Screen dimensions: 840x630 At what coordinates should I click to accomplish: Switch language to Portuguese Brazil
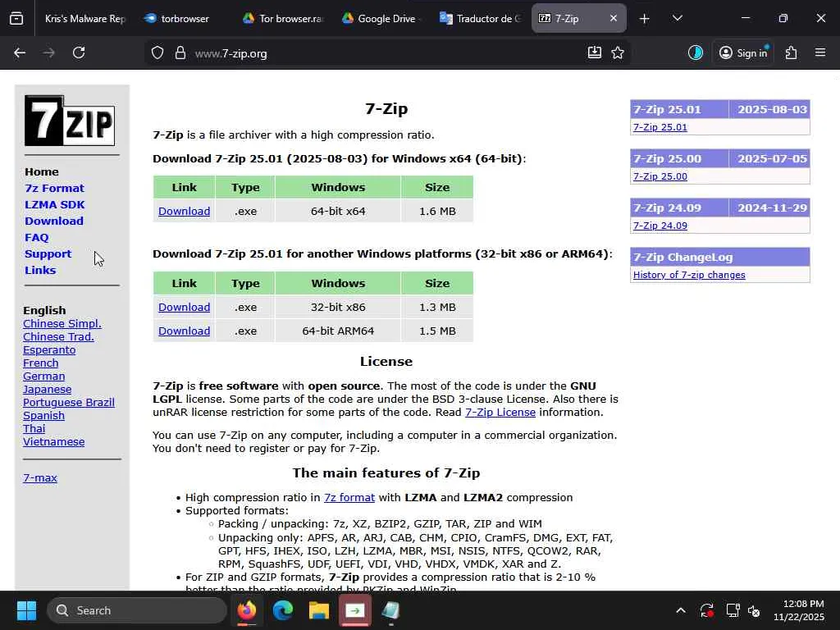click(69, 402)
